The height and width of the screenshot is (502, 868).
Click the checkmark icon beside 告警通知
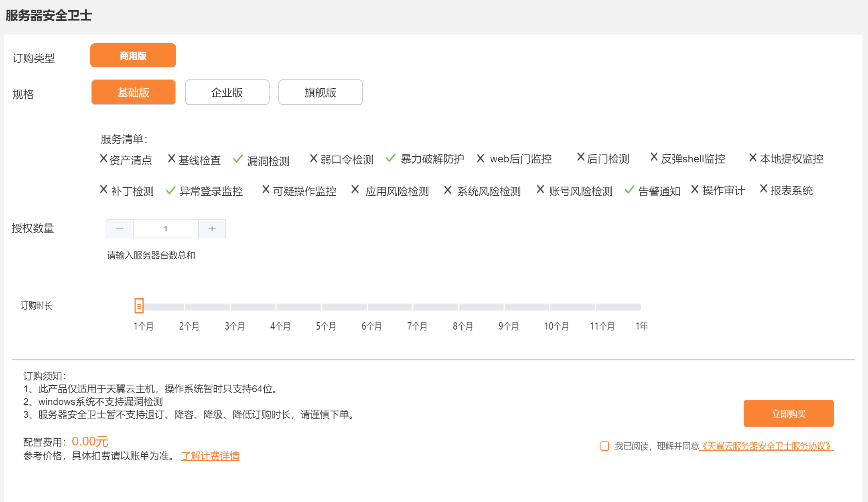(629, 190)
